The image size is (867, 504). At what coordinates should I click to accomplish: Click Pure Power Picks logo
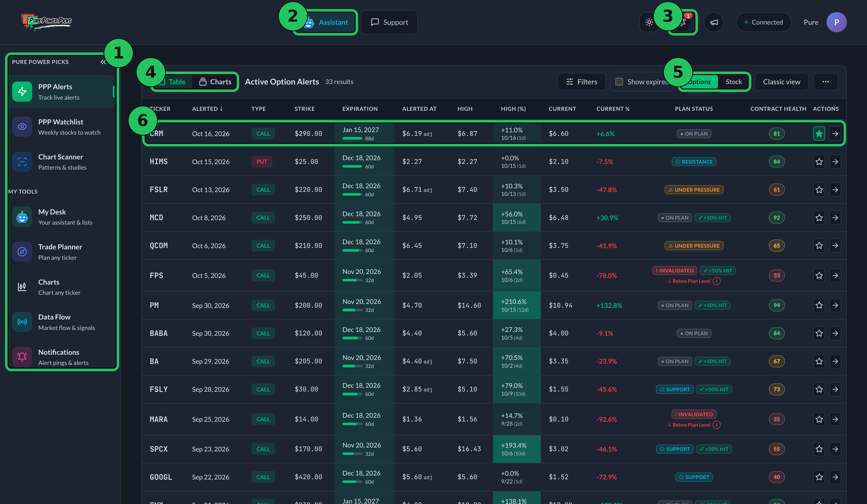47,21
